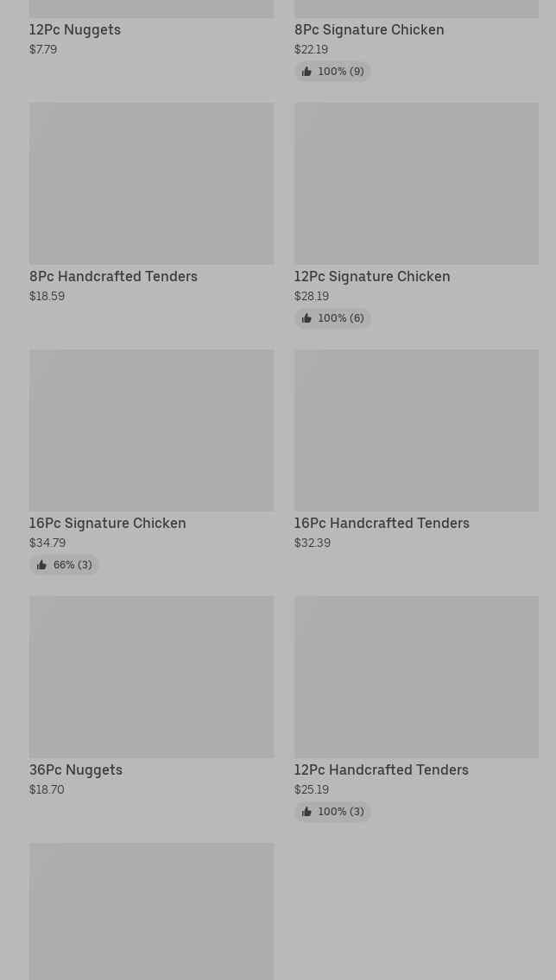The height and width of the screenshot is (980, 556).
Task: Open the 16Pc Handcrafted Tenders title
Action: pos(381,524)
